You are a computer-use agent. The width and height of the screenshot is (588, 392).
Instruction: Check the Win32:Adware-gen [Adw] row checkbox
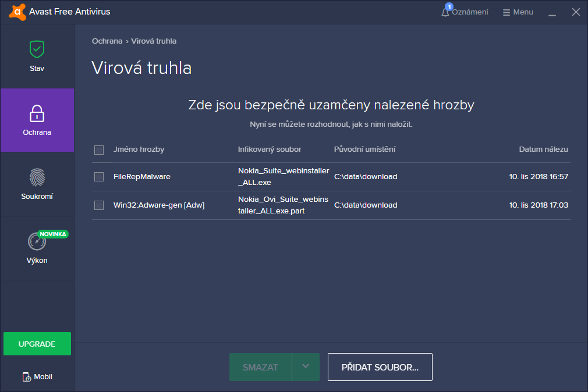click(x=99, y=205)
